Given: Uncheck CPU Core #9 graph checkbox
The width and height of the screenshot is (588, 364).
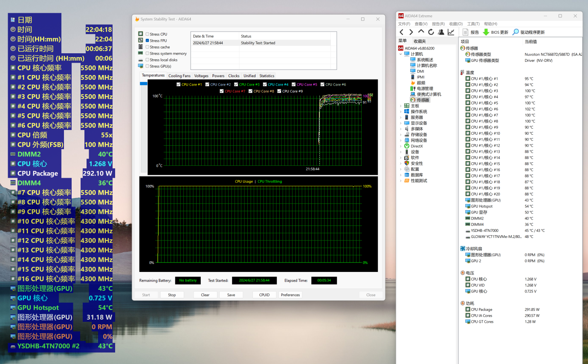Looking at the screenshot, I should [279, 91].
